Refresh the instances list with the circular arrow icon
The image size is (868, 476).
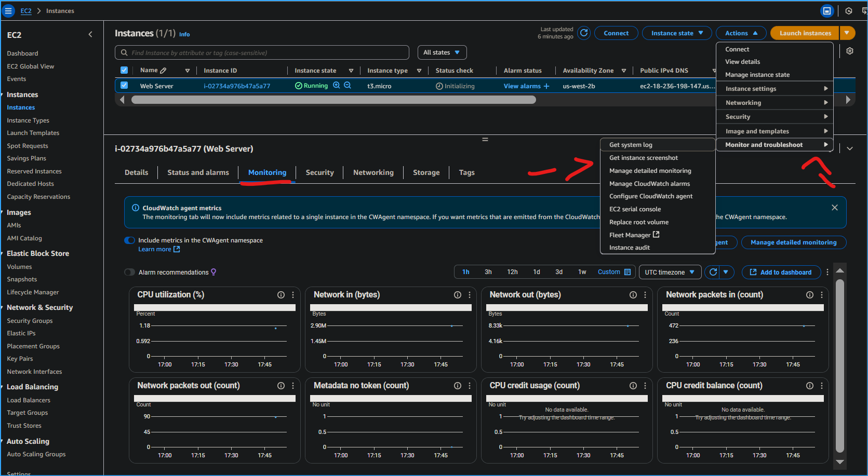pyautogui.click(x=583, y=33)
